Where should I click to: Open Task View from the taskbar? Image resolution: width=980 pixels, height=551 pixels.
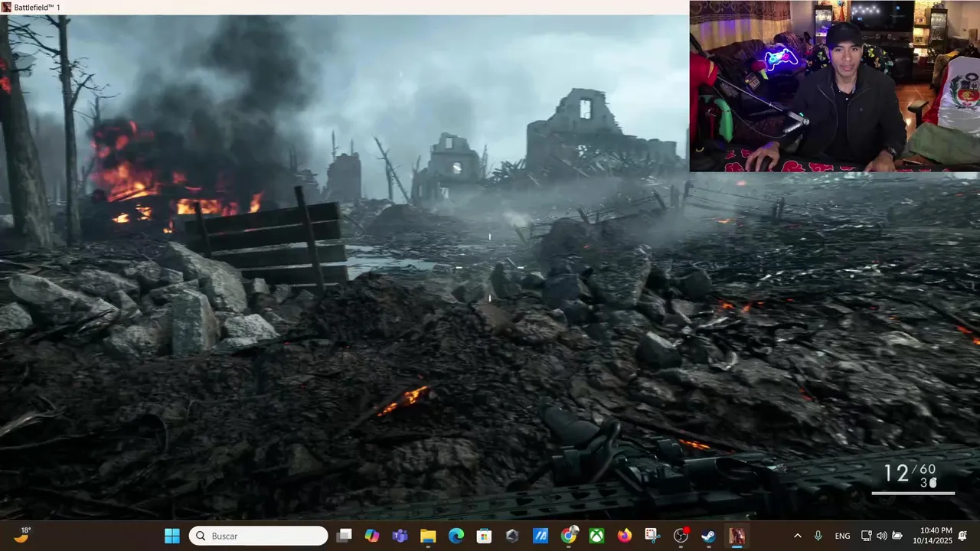(x=344, y=536)
